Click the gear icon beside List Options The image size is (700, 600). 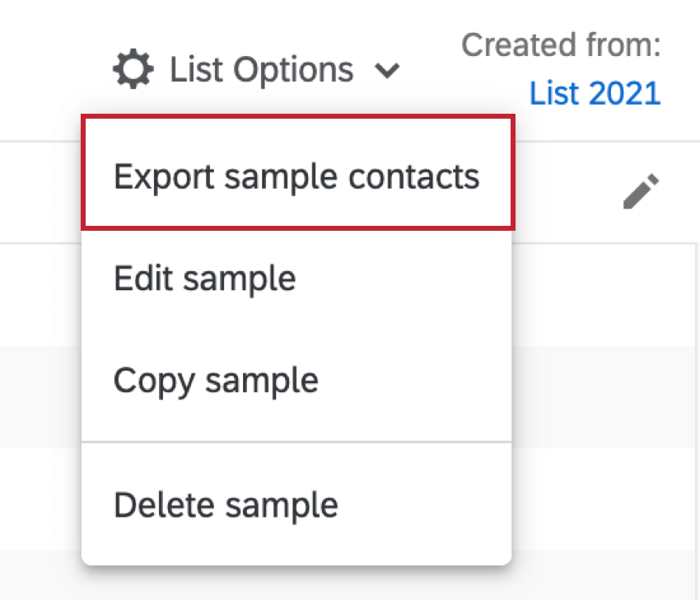(133, 69)
